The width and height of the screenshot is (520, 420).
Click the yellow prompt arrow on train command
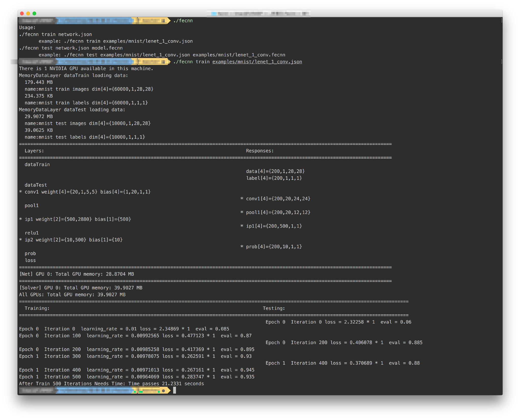pyautogui.click(x=168, y=62)
